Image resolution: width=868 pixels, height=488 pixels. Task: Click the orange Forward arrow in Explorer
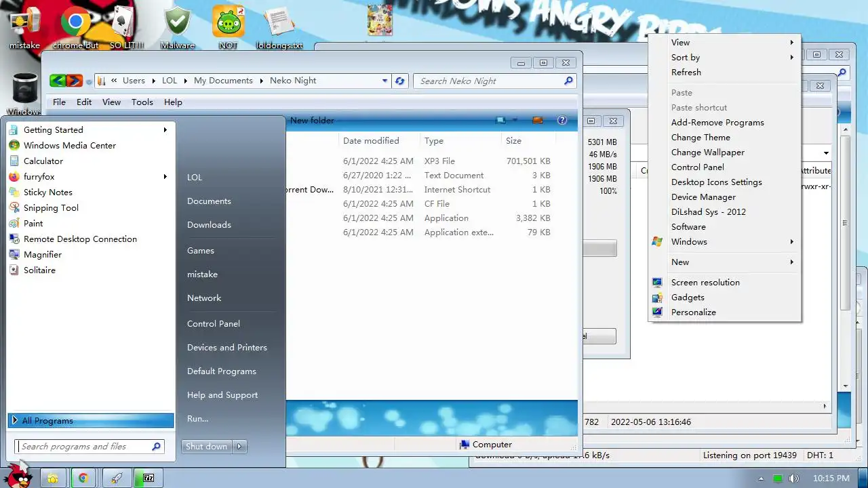point(74,81)
